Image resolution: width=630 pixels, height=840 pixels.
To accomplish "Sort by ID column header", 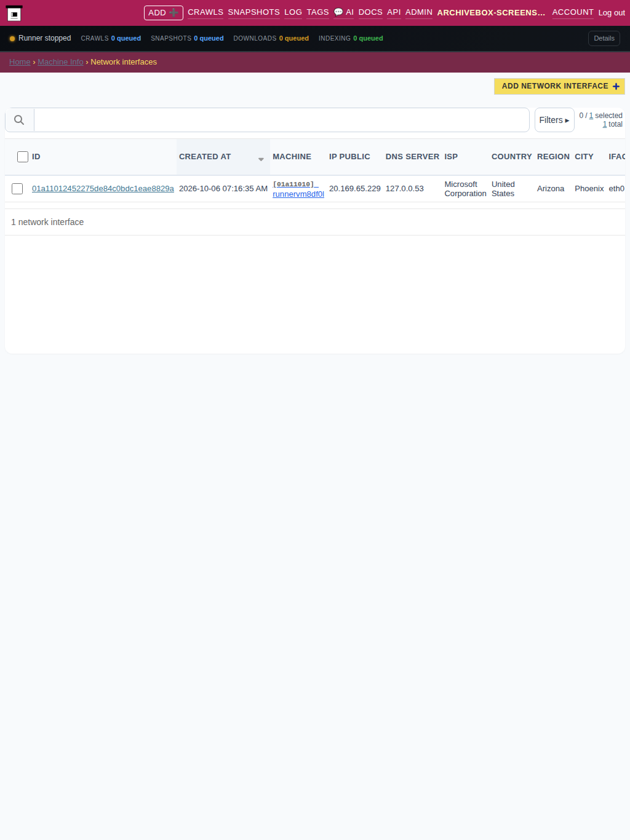I will tap(36, 157).
